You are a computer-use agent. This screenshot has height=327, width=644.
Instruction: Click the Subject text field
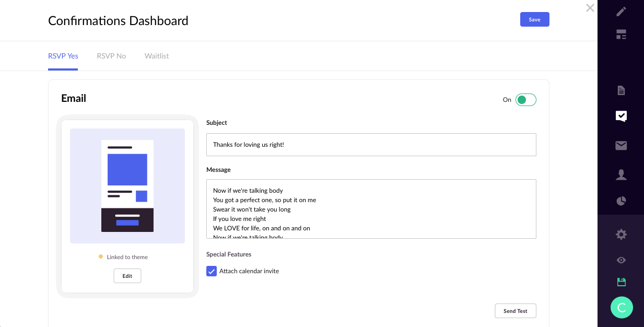click(371, 145)
